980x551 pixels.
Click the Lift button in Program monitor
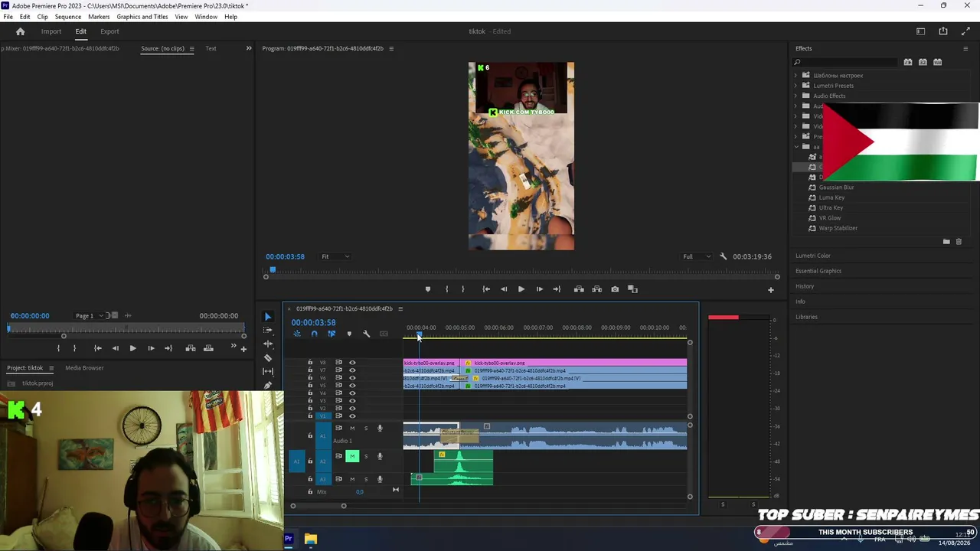[579, 289]
